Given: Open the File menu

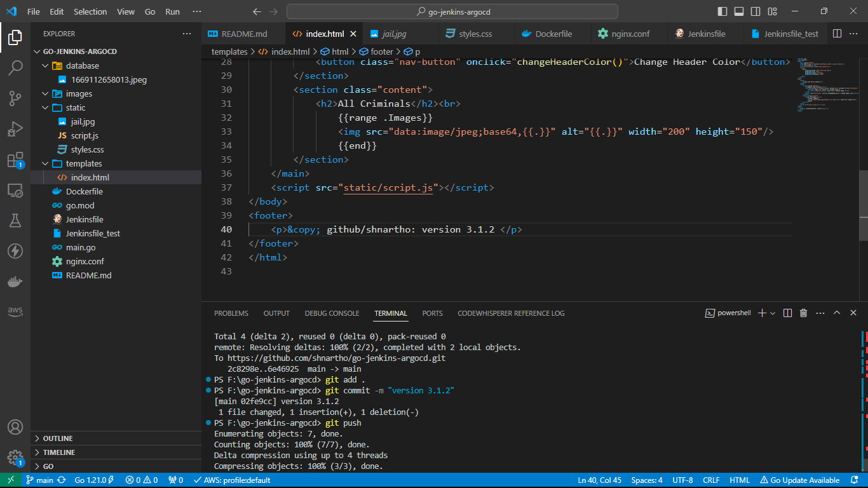Looking at the screenshot, I should (34, 11).
